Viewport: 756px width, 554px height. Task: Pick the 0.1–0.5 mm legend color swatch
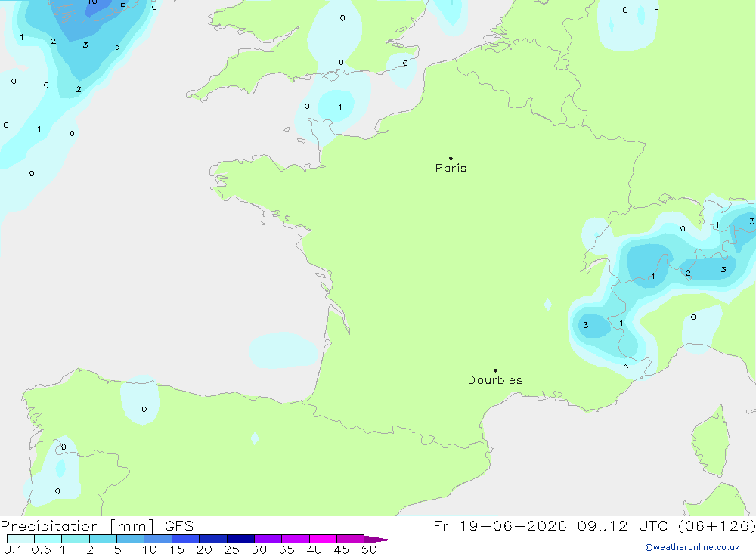(x=20, y=539)
